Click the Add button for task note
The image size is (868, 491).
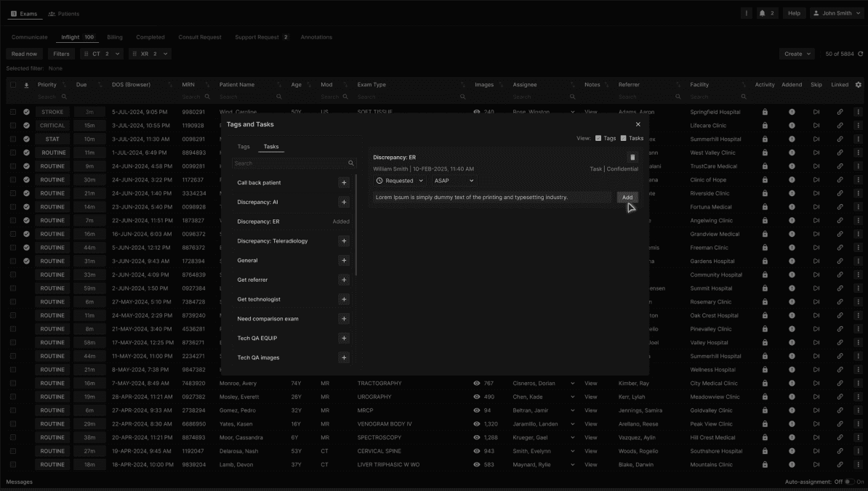(x=627, y=198)
